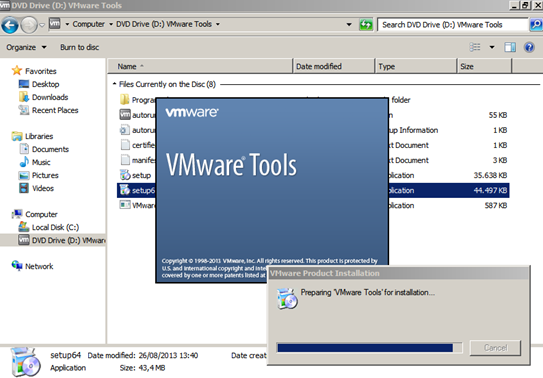The image size is (543, 378).
Task: Select the 55 KB size cell
Action: pyautogui.click(x=498, y=115)
